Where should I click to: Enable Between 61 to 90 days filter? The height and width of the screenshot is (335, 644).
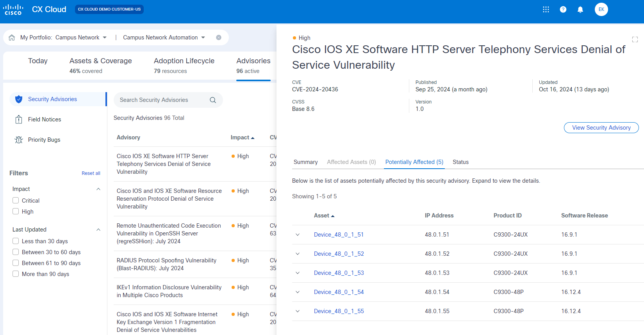coord(16,263)
